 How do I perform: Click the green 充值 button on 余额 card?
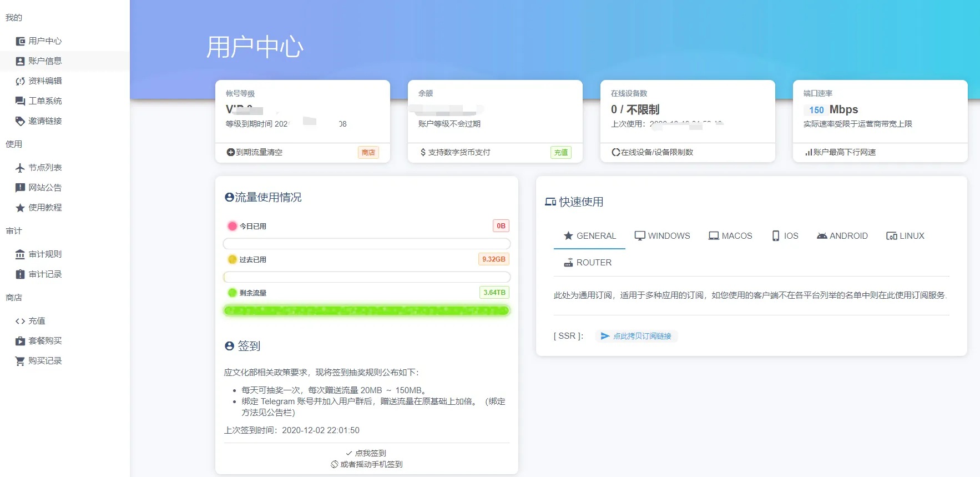point(561,152)
